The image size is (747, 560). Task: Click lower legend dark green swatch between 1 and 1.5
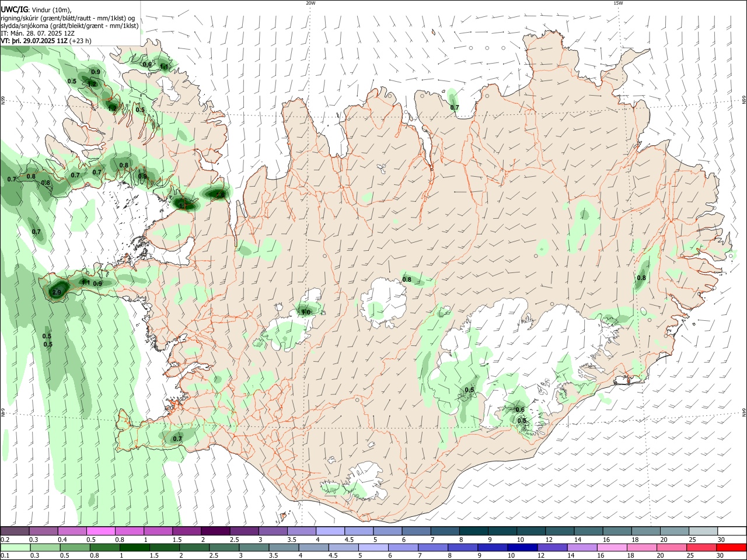click(x=134, y=547)
